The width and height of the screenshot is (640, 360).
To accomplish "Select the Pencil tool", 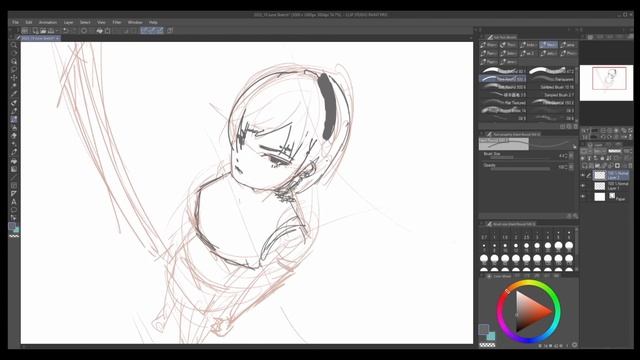I will click(x=14, y=111).
